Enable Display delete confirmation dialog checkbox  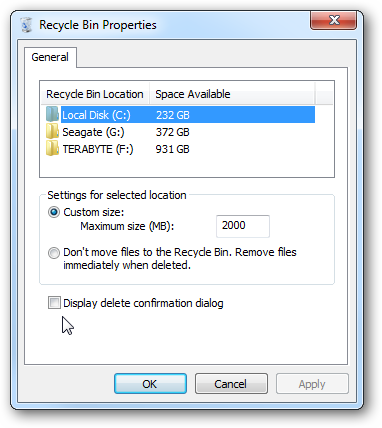(x=54, y=303)
